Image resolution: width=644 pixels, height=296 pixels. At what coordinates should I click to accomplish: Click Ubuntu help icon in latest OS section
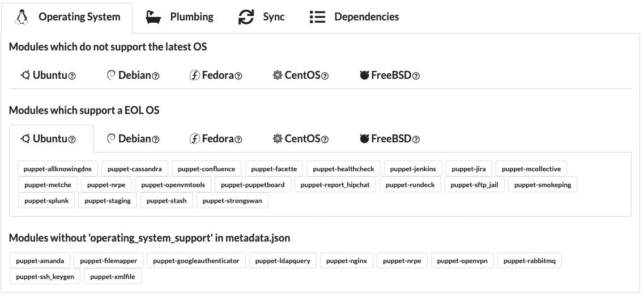point(72,76)
